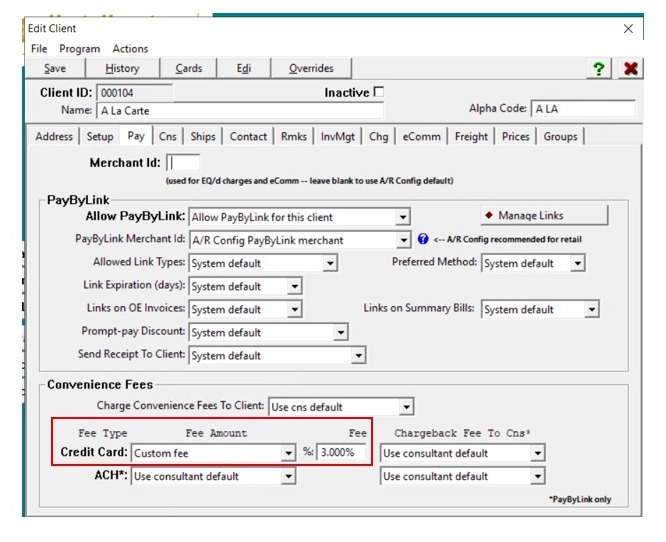Viewport: 666px width, 542px height.
Task: Open the Links on OE Invoices dropdown
Action: pyautogui.click(x=294, y=309)
